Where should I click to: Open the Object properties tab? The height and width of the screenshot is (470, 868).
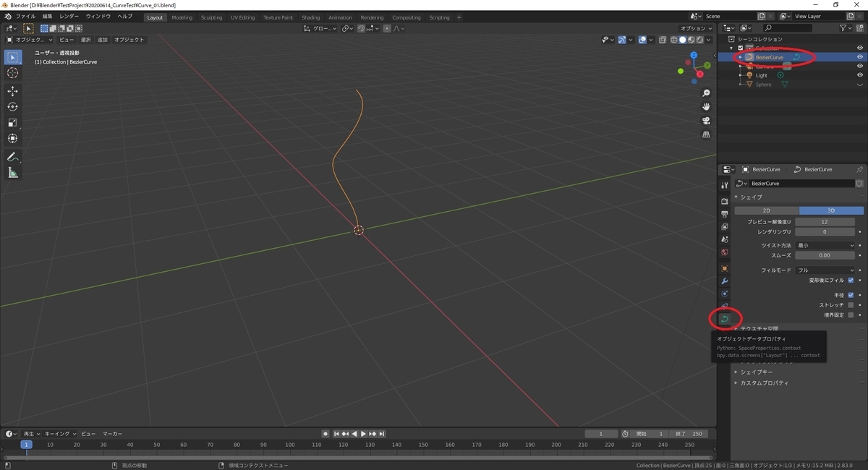725,268
